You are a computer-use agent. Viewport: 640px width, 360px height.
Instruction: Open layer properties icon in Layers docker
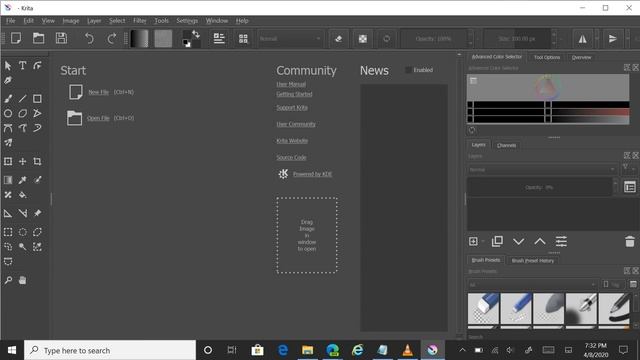pos(561,242)
